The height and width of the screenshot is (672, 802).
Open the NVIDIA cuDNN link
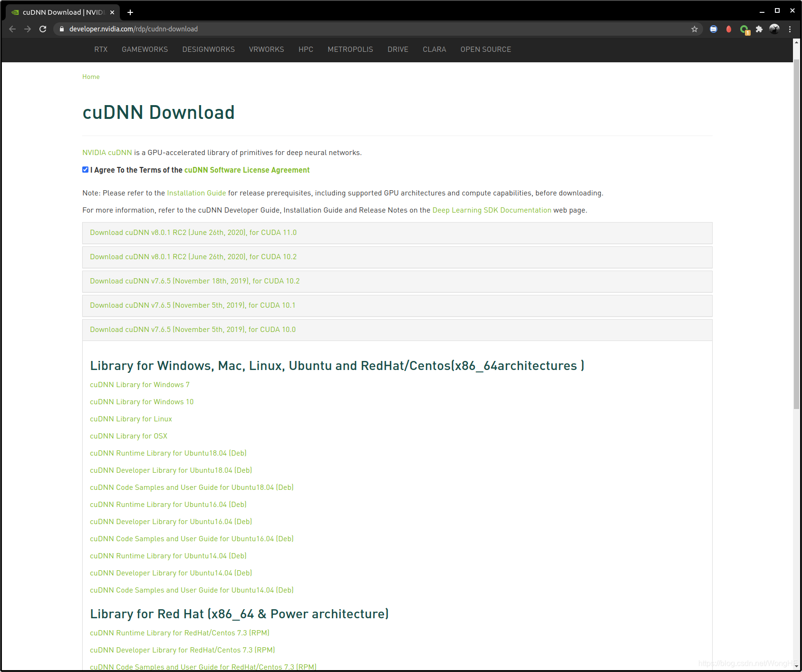coord(107,153)
